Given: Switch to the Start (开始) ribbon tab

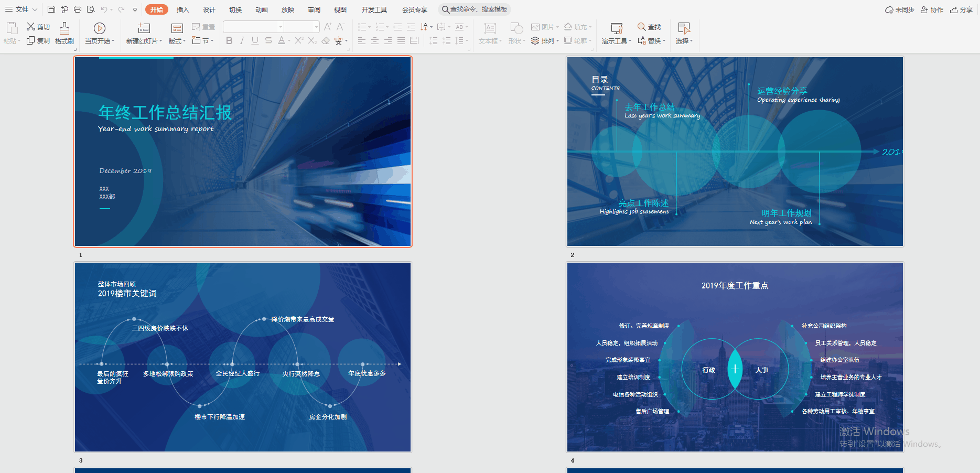Looking at the screenshot, I should click(156, 9).
